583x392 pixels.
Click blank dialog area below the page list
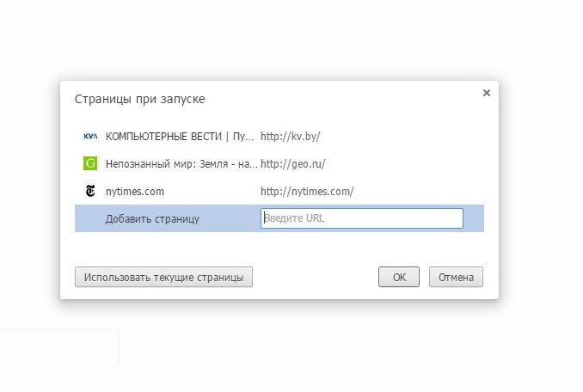tap(279, 248)
